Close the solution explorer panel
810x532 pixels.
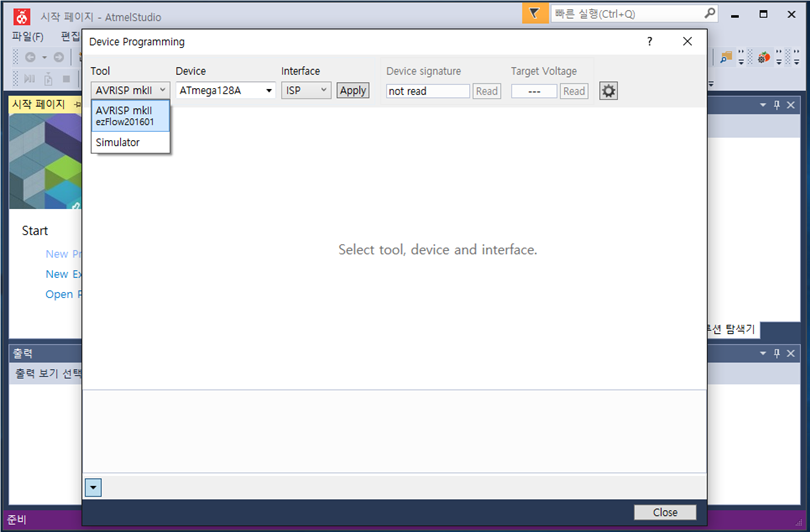[x=791, y=105]
